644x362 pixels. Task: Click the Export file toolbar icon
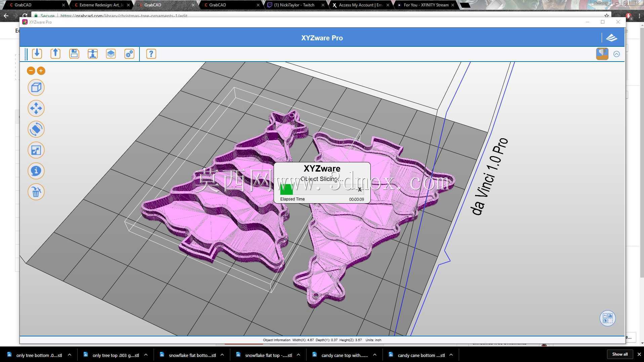(55, 54)
